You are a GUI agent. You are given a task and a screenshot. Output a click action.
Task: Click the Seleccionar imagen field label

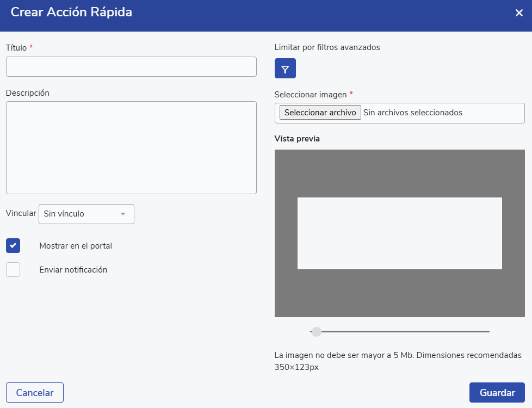(311, 95)
